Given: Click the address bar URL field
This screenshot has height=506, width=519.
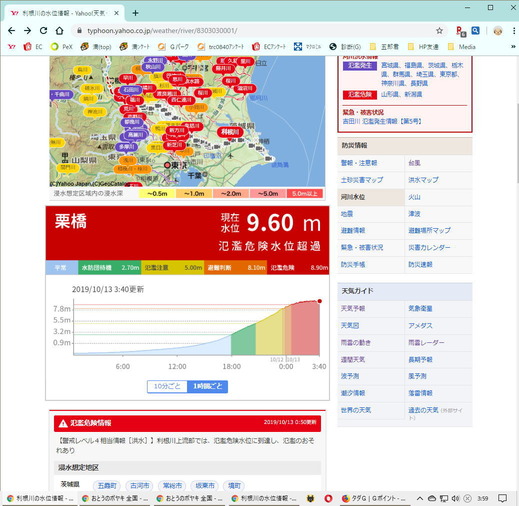Looking at the screenshot, I should (253, 31).
